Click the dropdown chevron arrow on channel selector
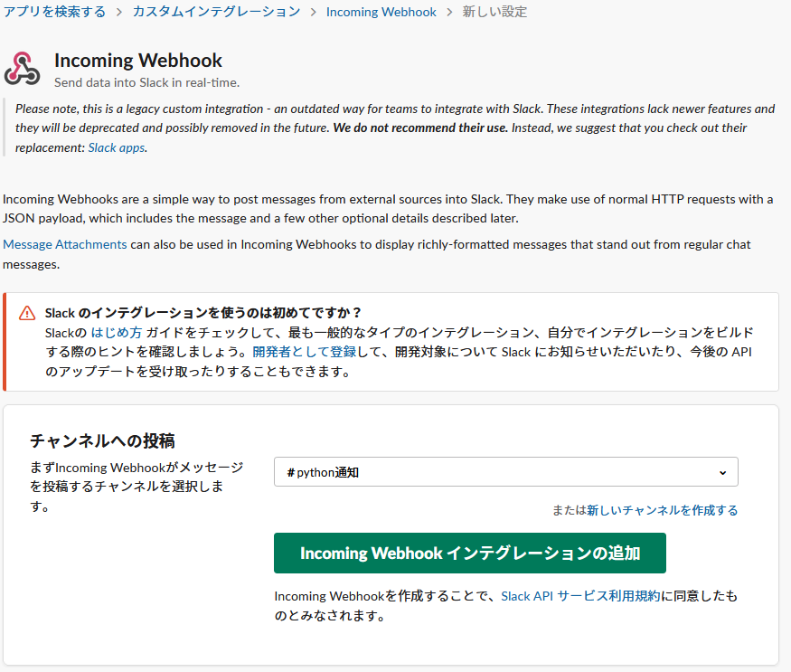Viewport: 791px width, 672px height. [722, 472]
